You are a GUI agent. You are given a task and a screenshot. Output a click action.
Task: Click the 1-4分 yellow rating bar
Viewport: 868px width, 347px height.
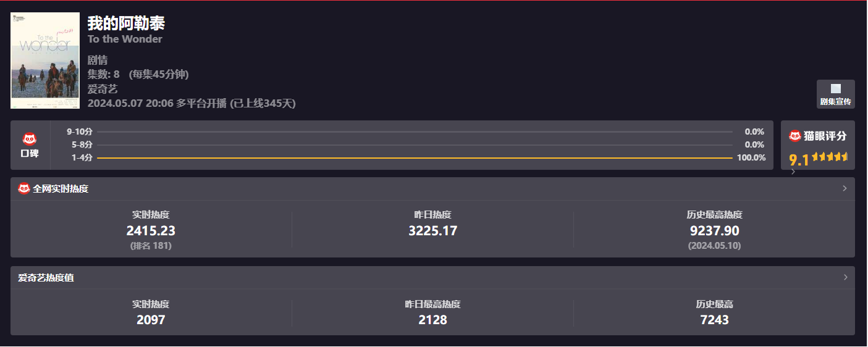[414, 158]
